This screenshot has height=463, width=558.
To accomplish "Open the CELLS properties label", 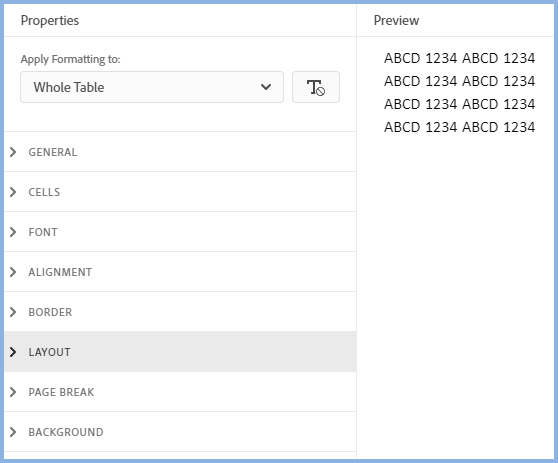I will (x=44, y=192).
